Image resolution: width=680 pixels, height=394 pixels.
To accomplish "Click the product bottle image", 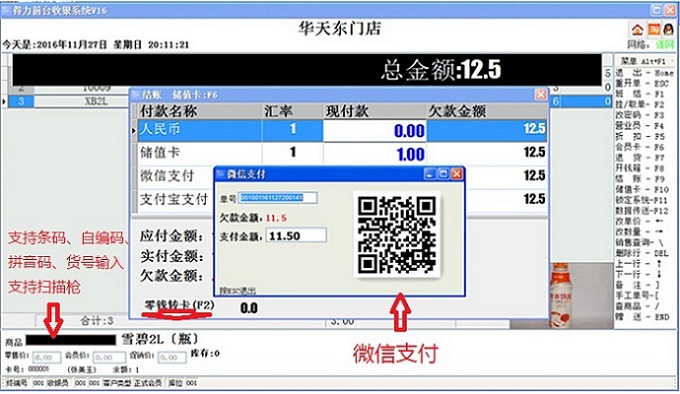I will [x=561, y=295].
